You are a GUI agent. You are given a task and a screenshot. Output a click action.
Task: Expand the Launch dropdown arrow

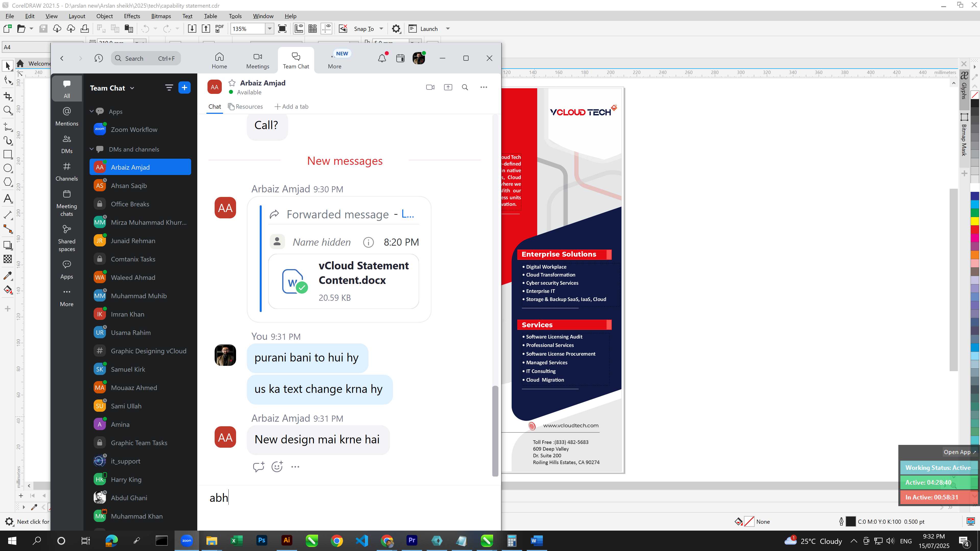coord(448,29)
